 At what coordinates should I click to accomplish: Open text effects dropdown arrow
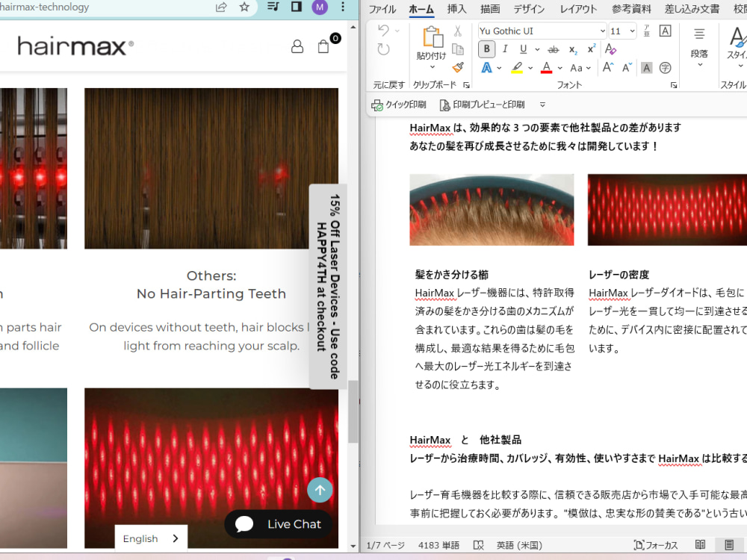pyautogui.click(x=499, y=68)
